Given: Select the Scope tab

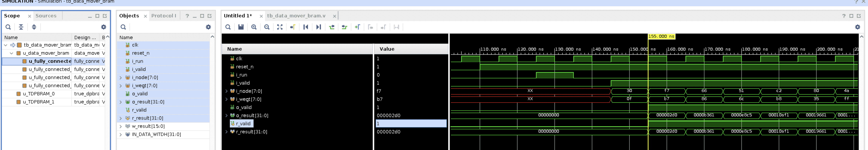Looking at the screenshot, I should [x=12, y=16].
